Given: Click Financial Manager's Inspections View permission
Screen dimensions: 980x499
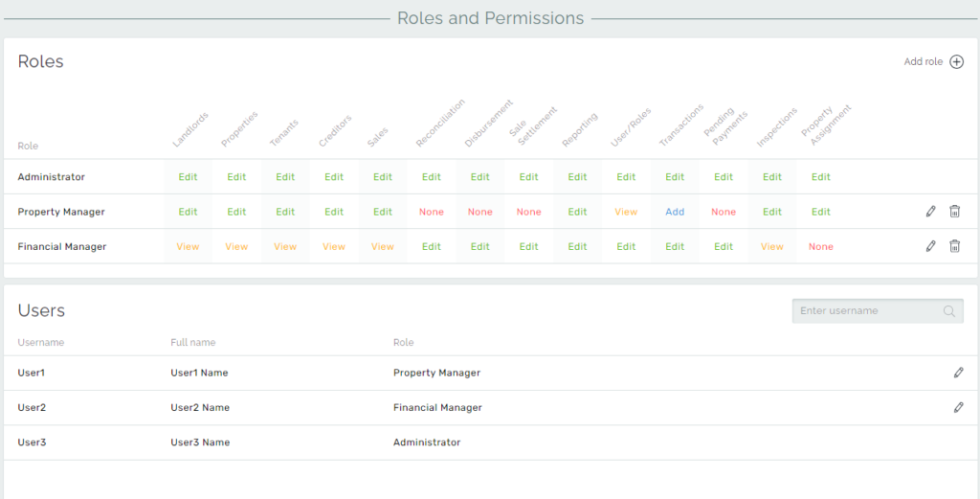Looking at the screenshot, I should click(x=771, y=246).
